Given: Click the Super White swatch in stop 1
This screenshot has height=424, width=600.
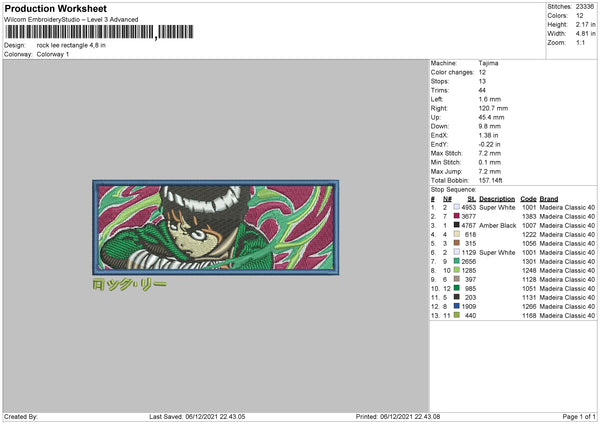Looking at the screenshot, I should click(x=455, y=208).
